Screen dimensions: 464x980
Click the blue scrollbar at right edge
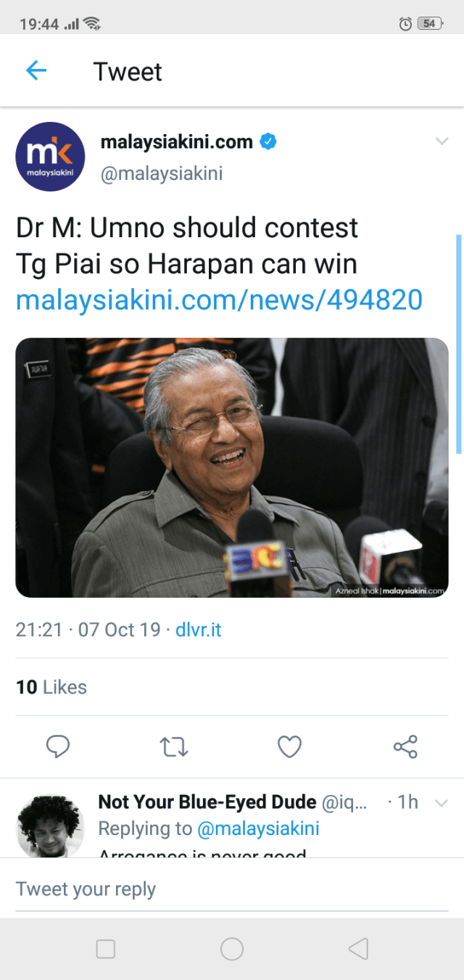point(459,345)
